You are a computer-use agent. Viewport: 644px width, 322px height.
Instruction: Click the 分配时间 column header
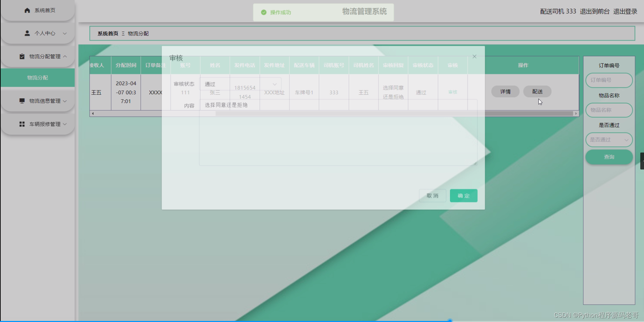[126, 65]
